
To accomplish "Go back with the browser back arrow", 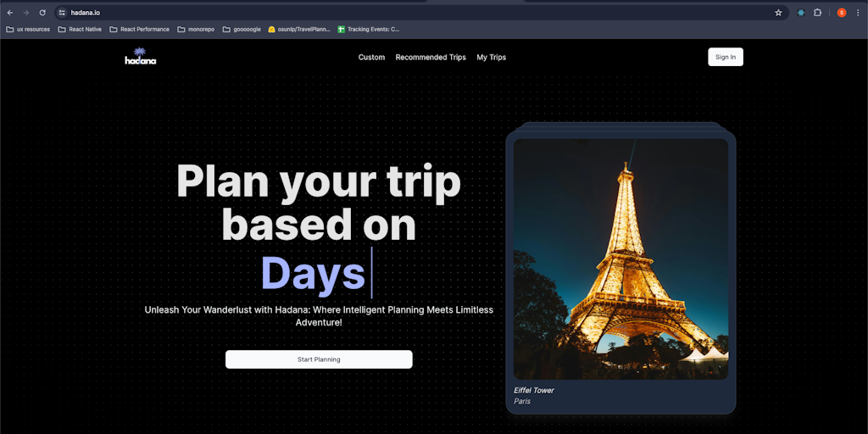I will pyautogui.click(x=10, y=12).
